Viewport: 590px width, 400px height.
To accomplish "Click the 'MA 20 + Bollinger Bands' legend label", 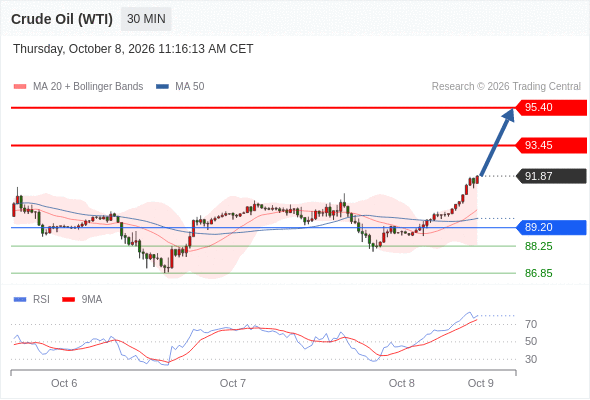I will 88,87.
